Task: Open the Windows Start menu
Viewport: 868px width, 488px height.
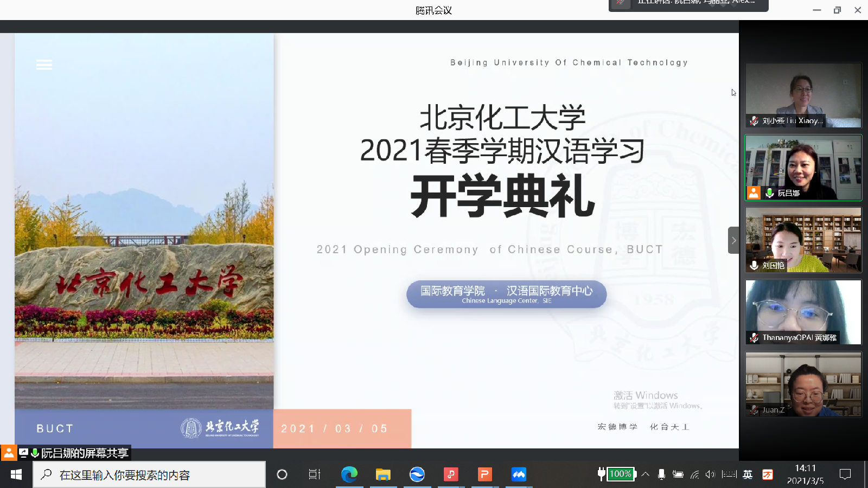Action: 16,474
